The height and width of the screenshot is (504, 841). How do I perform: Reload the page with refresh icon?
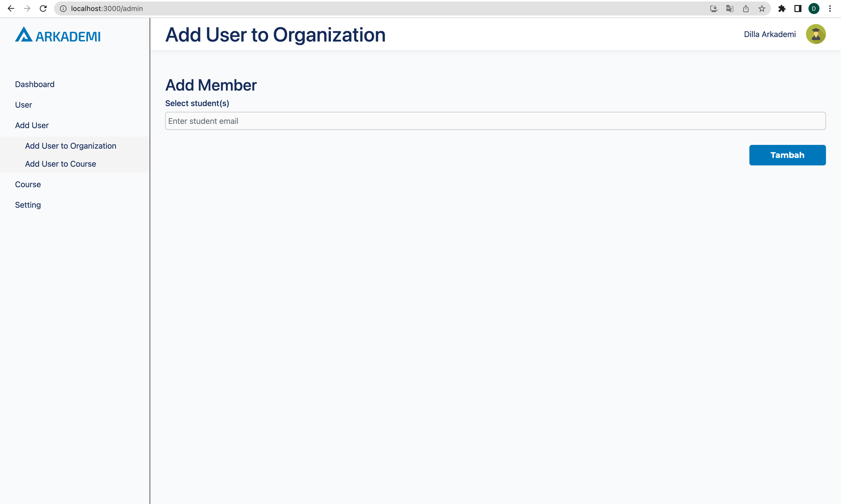(x=43, y=9)
